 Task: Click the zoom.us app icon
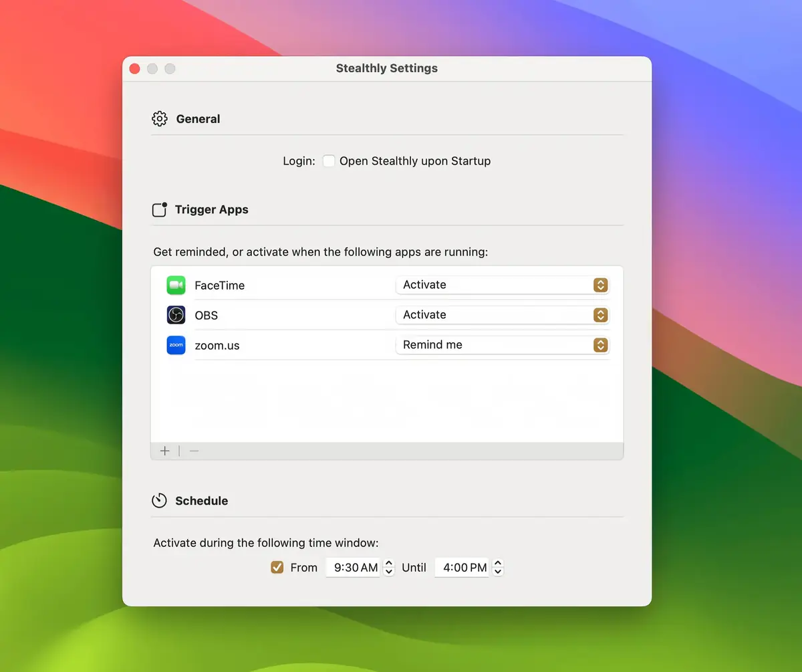[176, 345]
